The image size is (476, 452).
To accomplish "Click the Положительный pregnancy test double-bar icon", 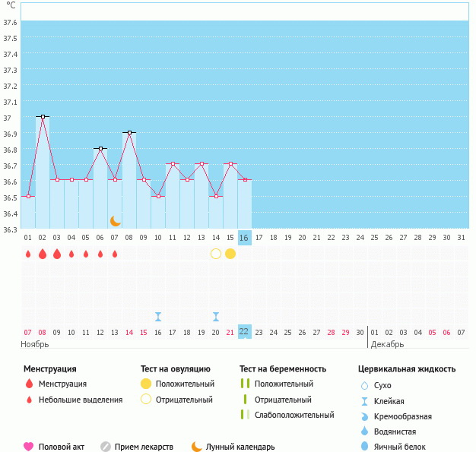I will click(x=245, y=384).
